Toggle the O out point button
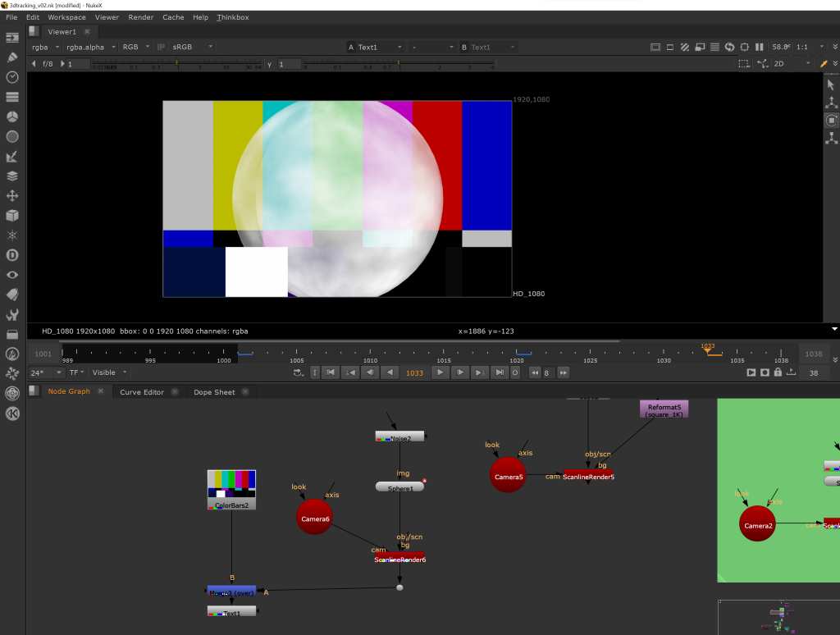 515,373
